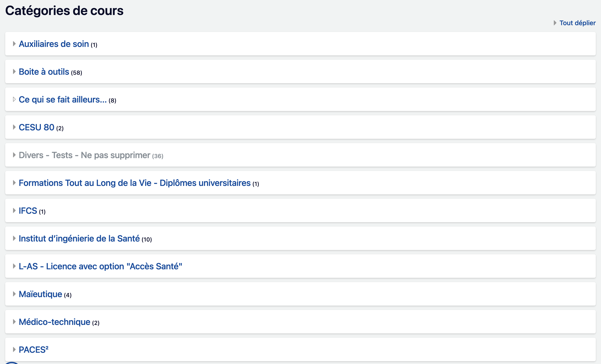The height and width of the screenshot is (364, 601).
Task: Click the Tout déplier link
Action: (577, 23)
